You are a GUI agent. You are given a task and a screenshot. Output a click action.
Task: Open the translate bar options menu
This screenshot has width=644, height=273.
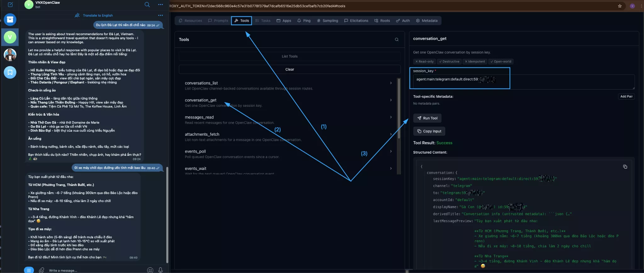pos(160,15)
